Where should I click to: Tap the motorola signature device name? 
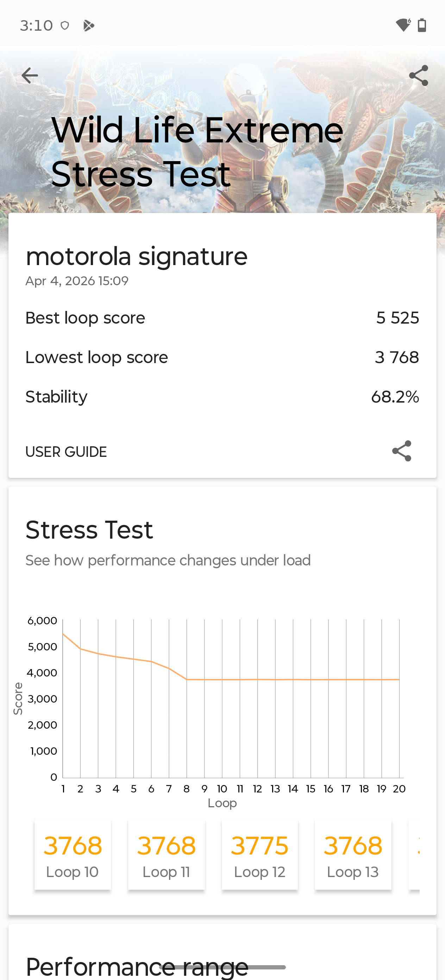pos(137,256)
